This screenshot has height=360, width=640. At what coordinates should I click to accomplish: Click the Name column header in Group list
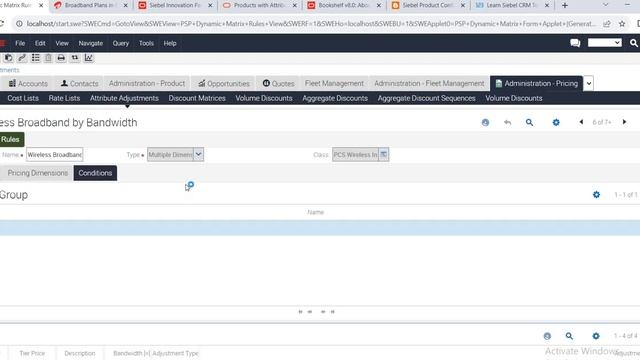point(315,212)
